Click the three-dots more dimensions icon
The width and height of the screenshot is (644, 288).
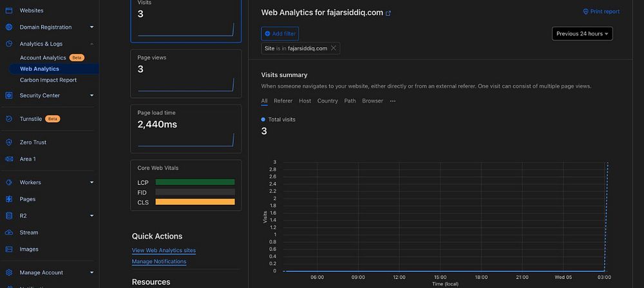(393, 101)
